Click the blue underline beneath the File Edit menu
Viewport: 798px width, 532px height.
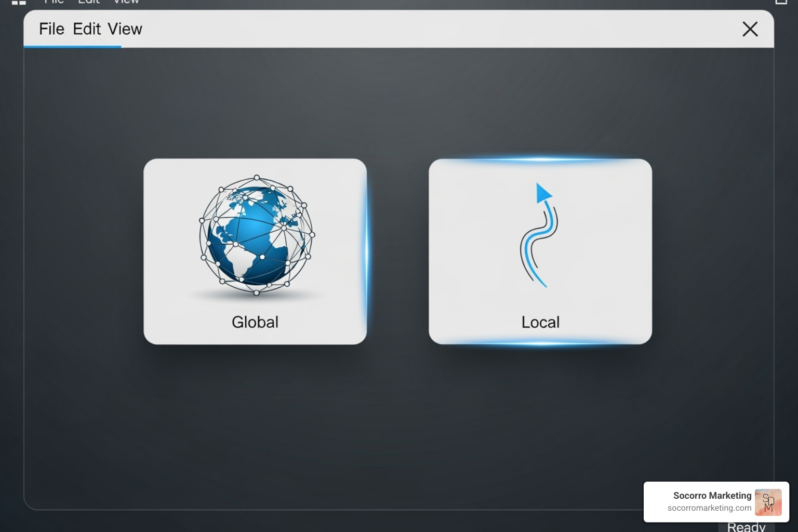[x=72, y=47]
